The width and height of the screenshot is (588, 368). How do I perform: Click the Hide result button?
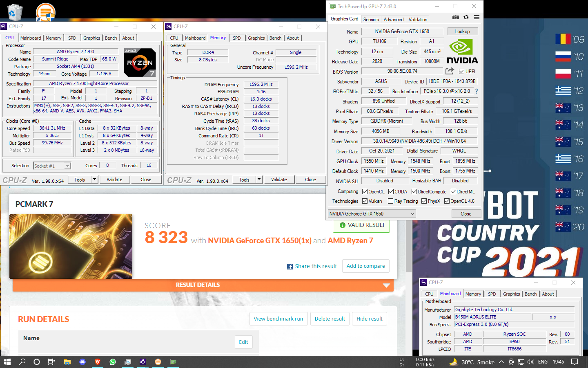[370, 319]
